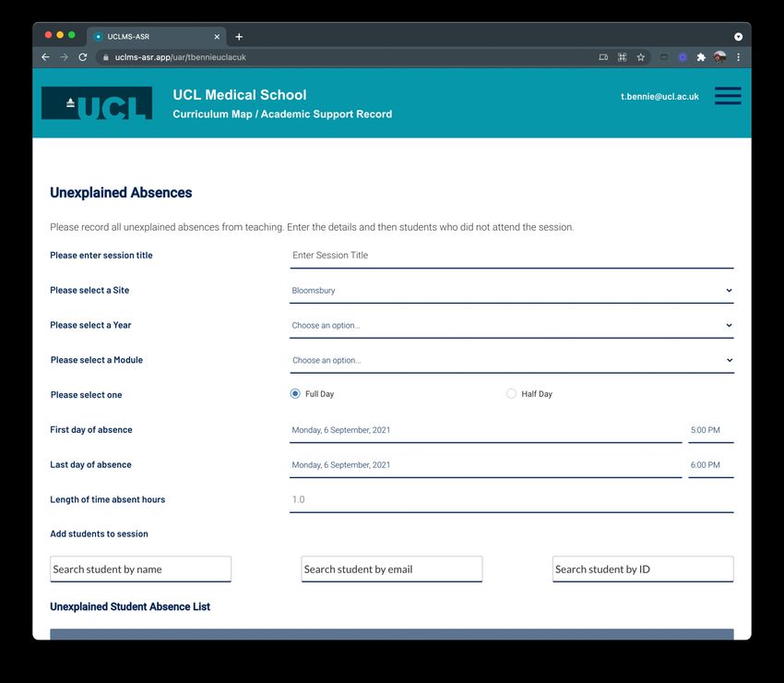Open the browser extensions puzzle icon
The height and width of the screenshot is (683, 784).
[701, 57]
